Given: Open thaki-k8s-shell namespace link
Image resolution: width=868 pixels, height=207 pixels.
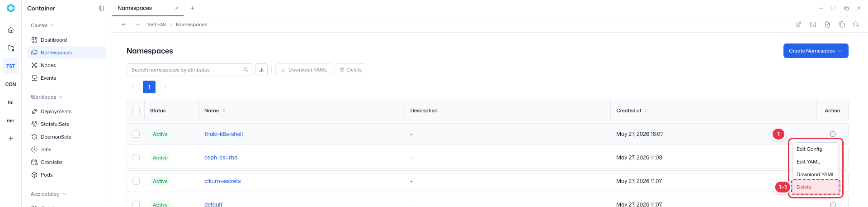Looking at the screenshot, I should pos(223,134).
